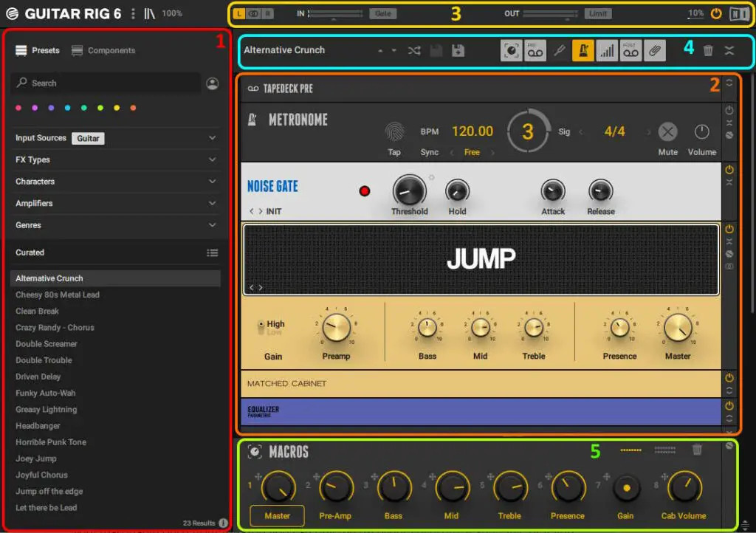Flip the High/Low Gain switch
Viewport: 756px width, 533px height.
[262, 328]
